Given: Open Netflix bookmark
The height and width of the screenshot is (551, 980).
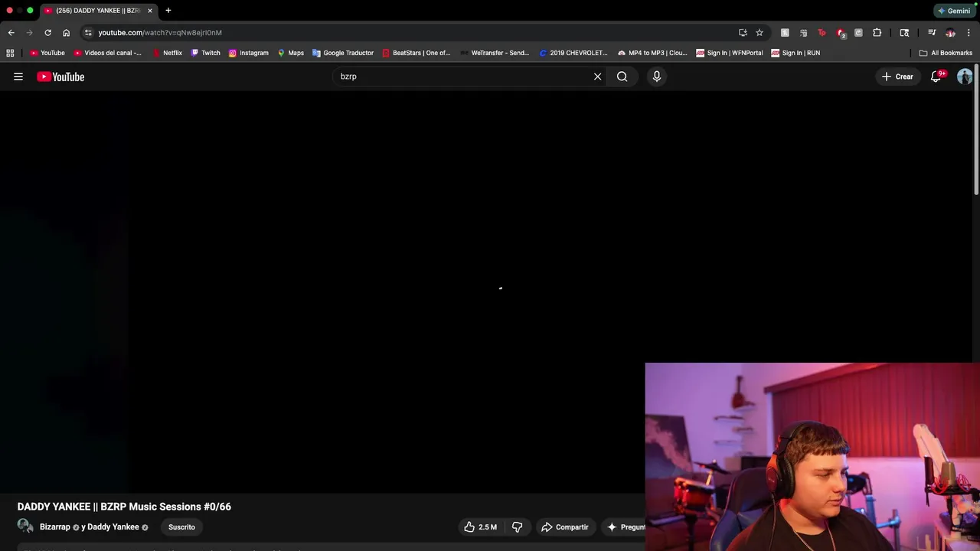Looking at the screenshot, I should [x=167, y=53].
